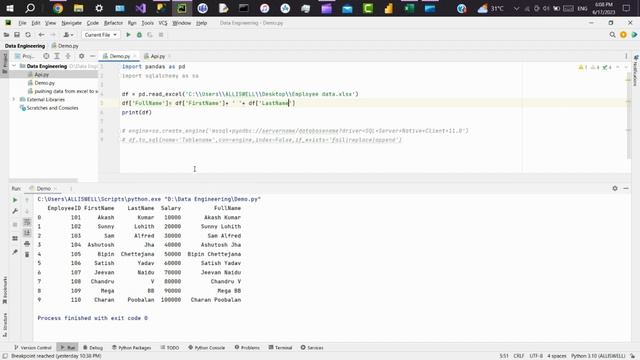Reload files with the sync icon
This screenshot has width=640, height=360.
[28, 35]
